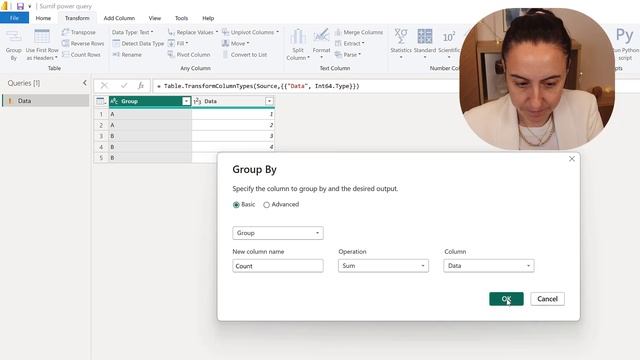Select the Advanced radio option
Image resolution: width=640 pixels, height=360 pixels.
coord(267,205)
